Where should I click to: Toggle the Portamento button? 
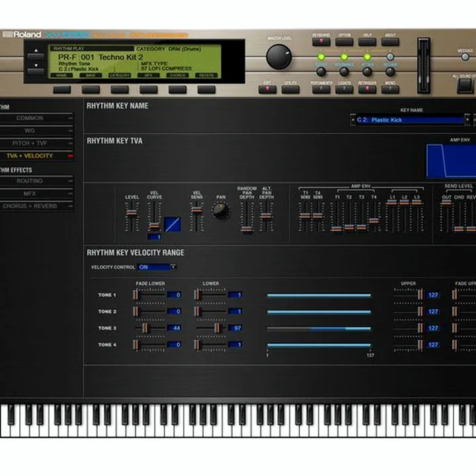tap(321, 89)
